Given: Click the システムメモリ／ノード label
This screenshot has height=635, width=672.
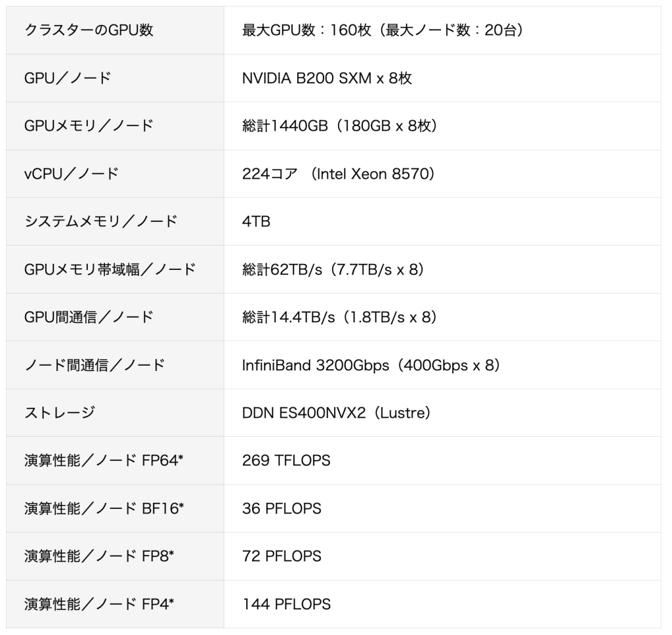Looking at the screenshot, I should [101, 221].
